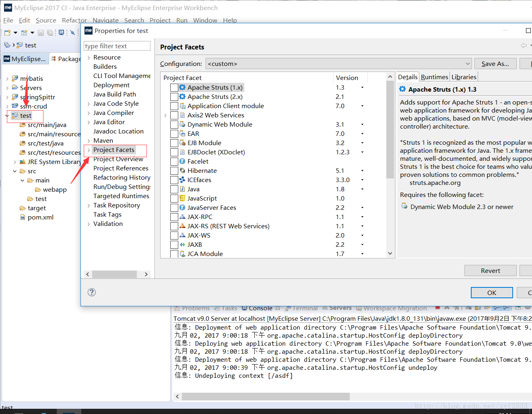532x414 pixels.
Task: Select the ssm-crud project in explorer
Action: pos(33,106)
